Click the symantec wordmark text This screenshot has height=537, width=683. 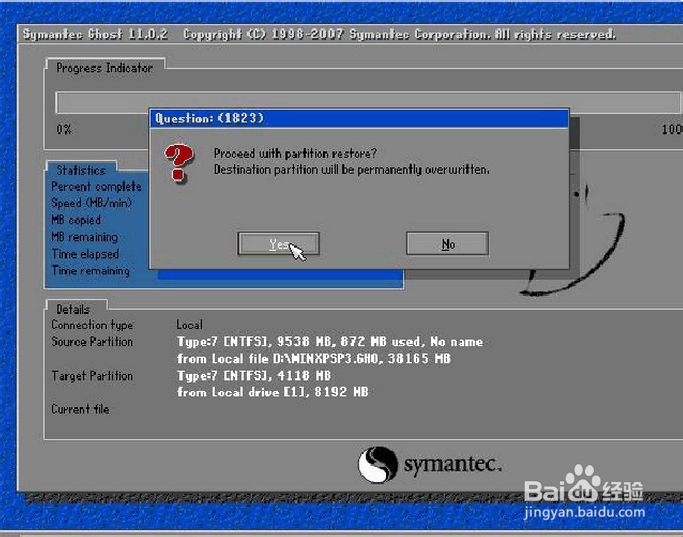point(453,464)
